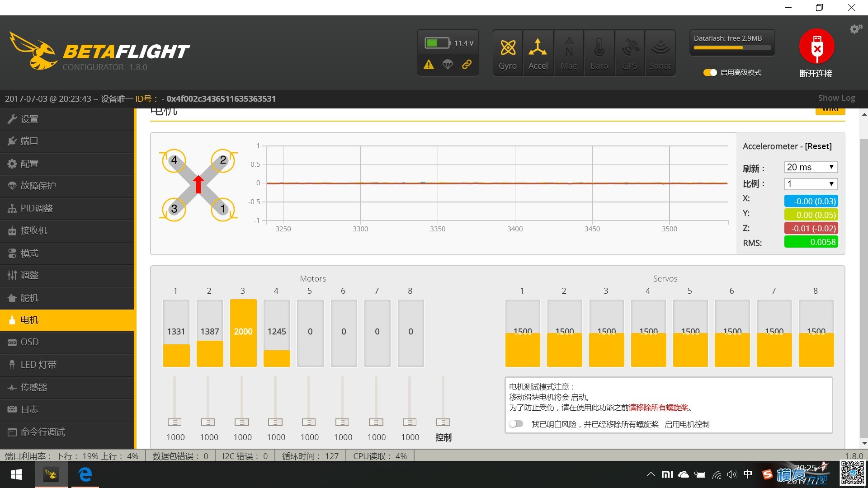This screenshot has width=868, height=488.
Task: Click the OSD sidebar icon
Action: [12, 343]
